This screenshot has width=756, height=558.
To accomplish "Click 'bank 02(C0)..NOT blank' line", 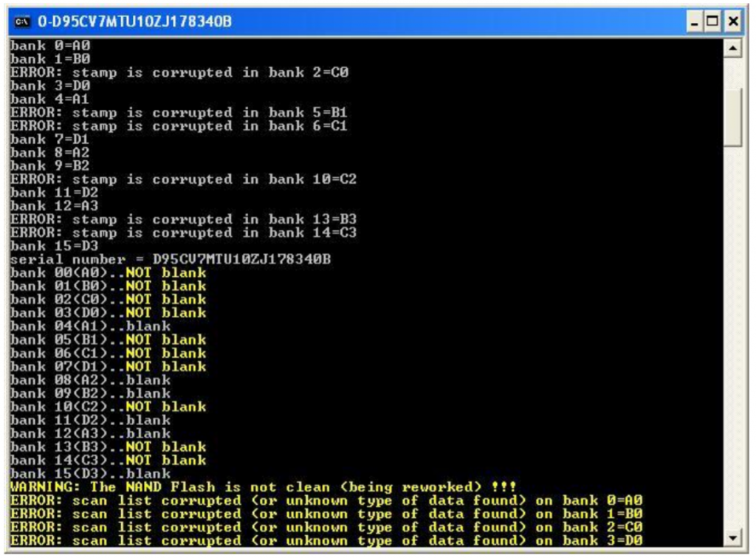I will pos(109,300).
